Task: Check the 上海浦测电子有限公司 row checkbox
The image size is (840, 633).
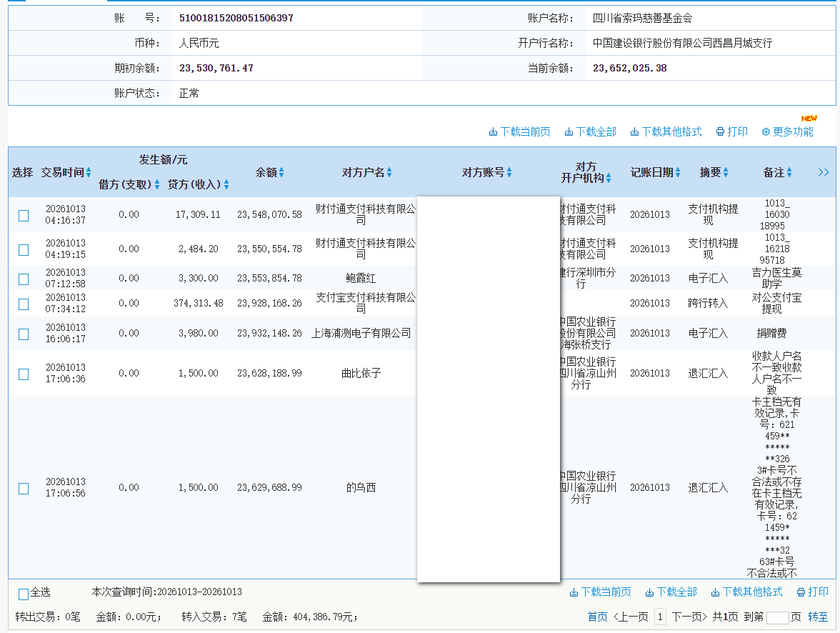Action: tap(24, 334)
